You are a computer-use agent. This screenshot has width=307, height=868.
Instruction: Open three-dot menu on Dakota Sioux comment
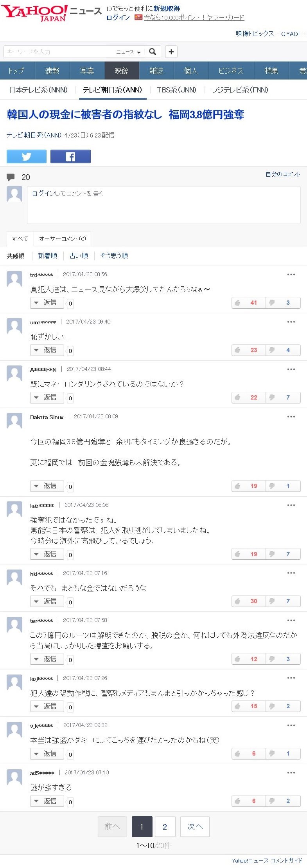pyautogui.click(x=291, y=417)
